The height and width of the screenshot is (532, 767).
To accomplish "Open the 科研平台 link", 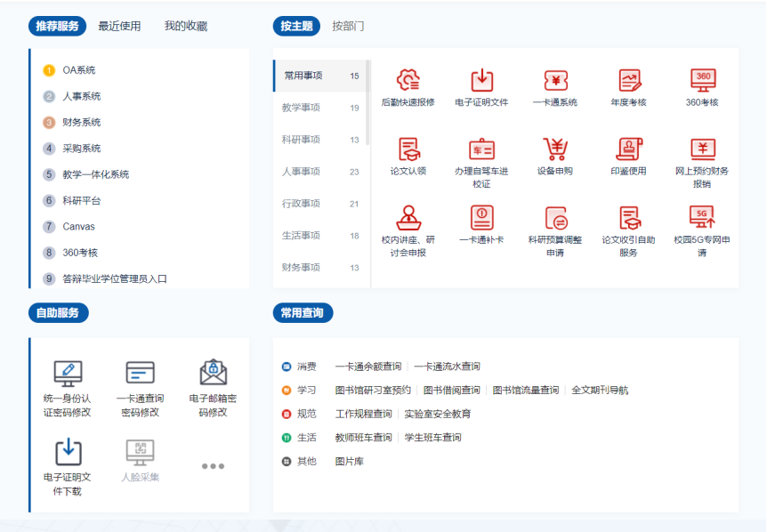I will (82, 200).
